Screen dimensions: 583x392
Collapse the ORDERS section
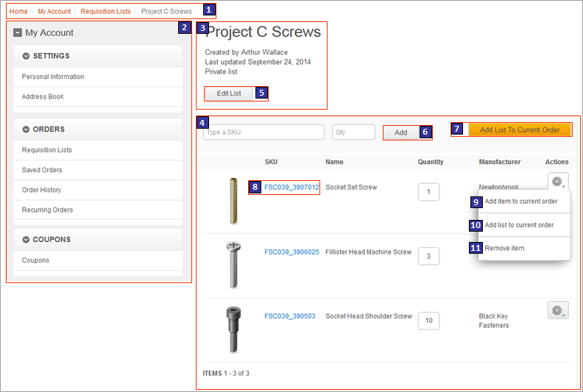26,129
